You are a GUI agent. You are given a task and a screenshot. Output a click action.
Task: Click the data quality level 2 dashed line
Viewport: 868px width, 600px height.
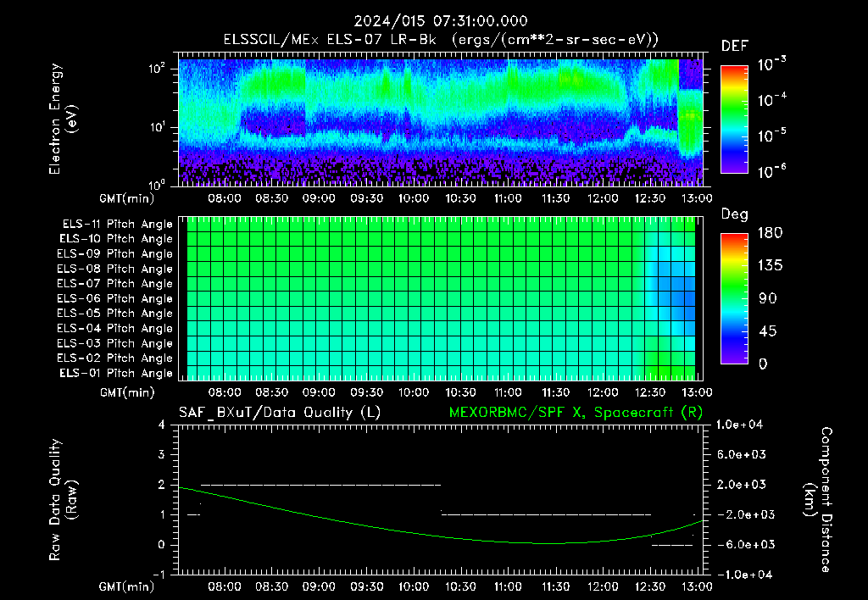point(321,485)
